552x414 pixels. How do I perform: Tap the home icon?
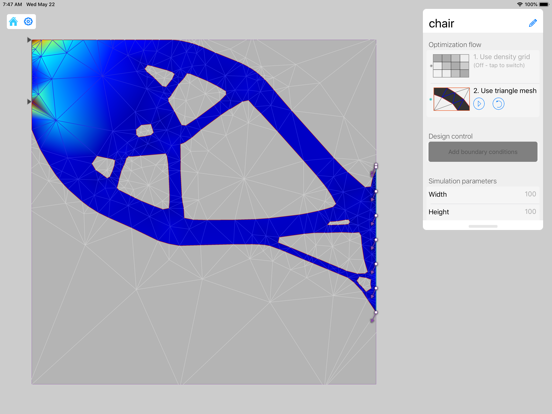[13, 21]
